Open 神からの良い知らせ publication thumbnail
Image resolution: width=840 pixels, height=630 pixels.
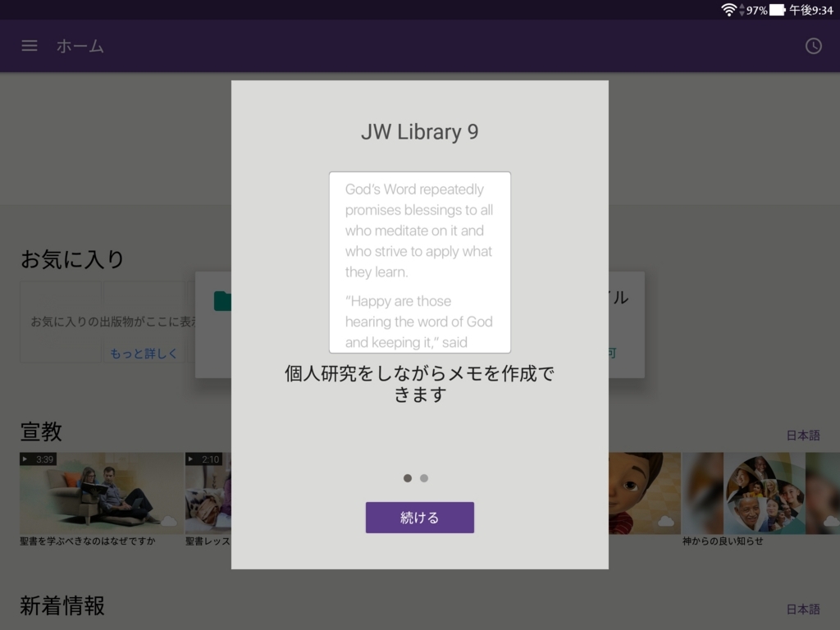pyautogui.click(x=760, y=493)
